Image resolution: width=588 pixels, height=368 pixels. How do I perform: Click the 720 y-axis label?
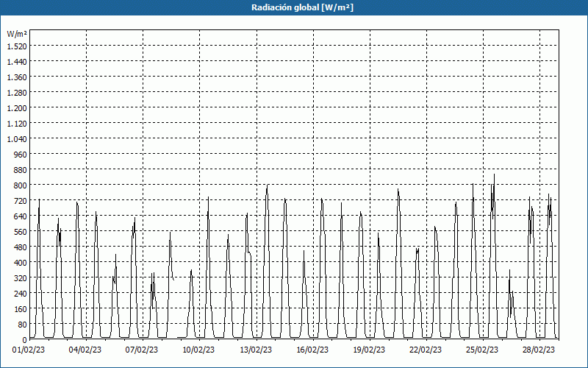point(21,200)
